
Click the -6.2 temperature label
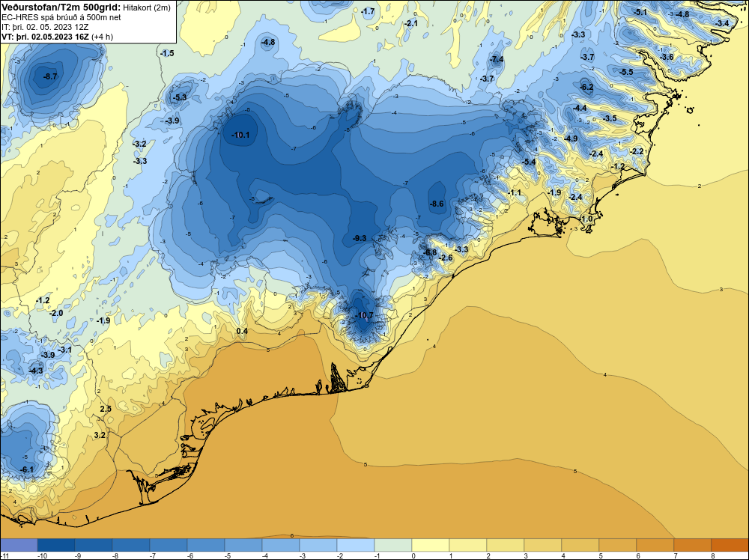pos(586,87)
